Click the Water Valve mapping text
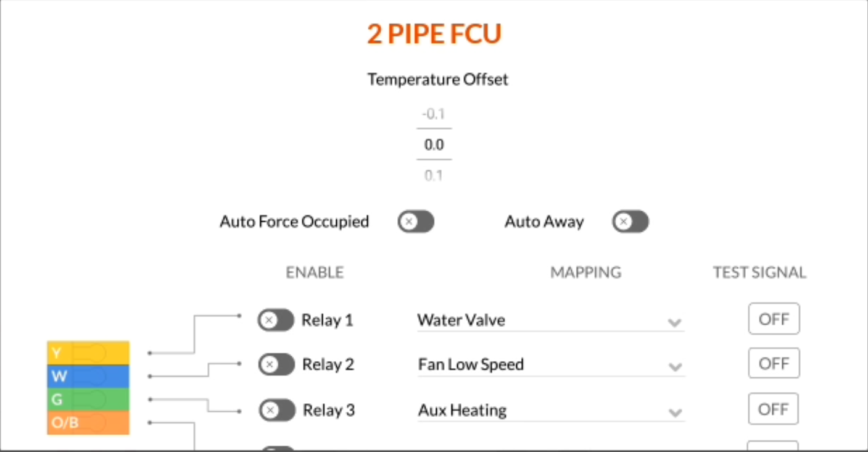Image resolution: width=868 pixels, height=452 pixels. coord(461,320)
